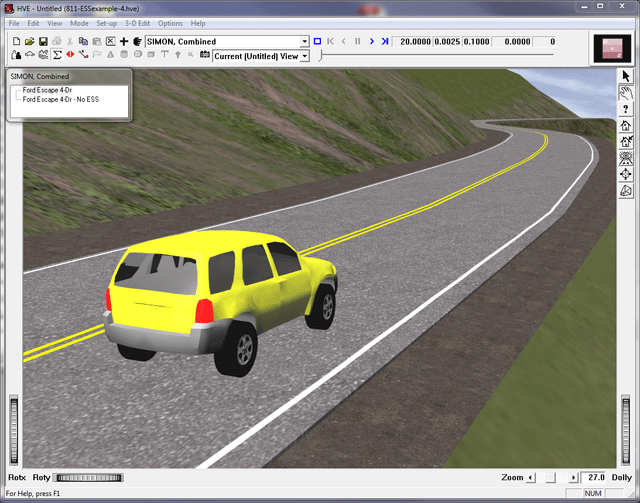Click the stop square playback button
This screenshot has width=640, height=503.
[317, 42]
